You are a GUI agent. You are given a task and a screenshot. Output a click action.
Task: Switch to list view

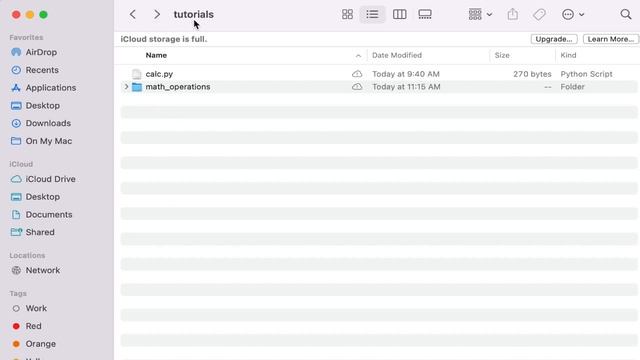[x=372, y=14]
